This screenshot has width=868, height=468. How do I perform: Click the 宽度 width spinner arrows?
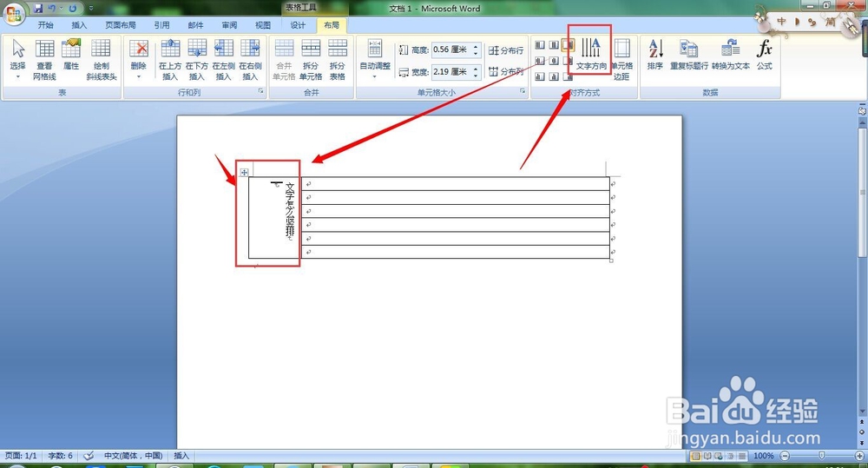[476, 72]
